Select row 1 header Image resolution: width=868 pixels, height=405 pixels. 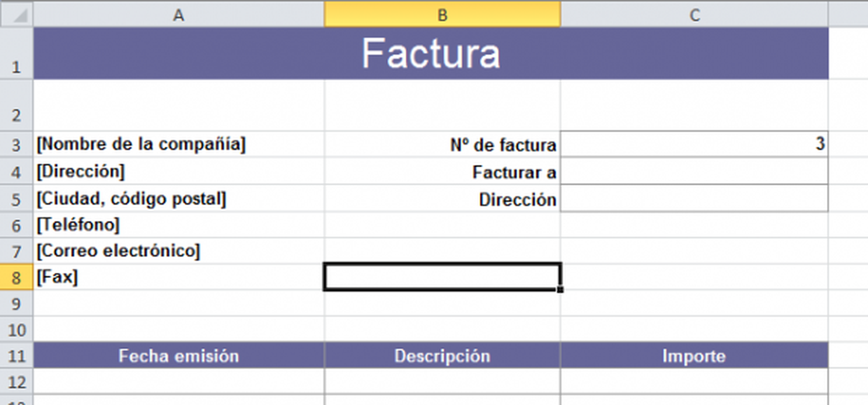pos(16,54)
